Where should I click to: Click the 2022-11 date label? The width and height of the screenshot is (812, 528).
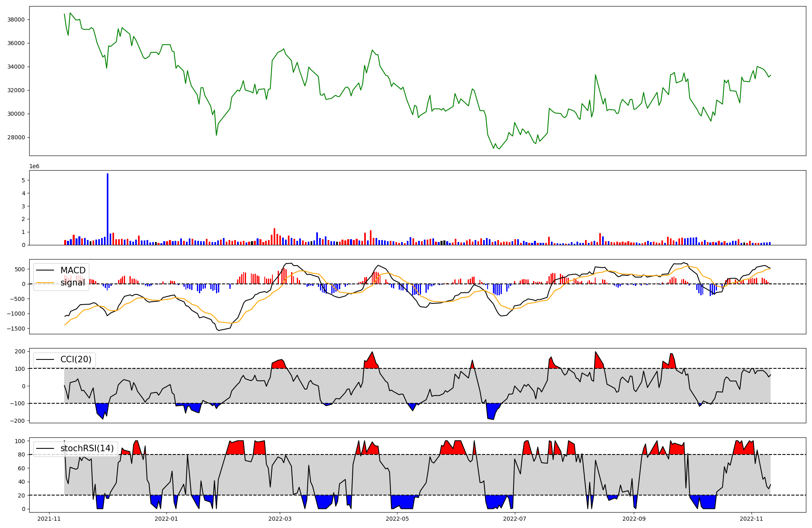coord(751,519)
